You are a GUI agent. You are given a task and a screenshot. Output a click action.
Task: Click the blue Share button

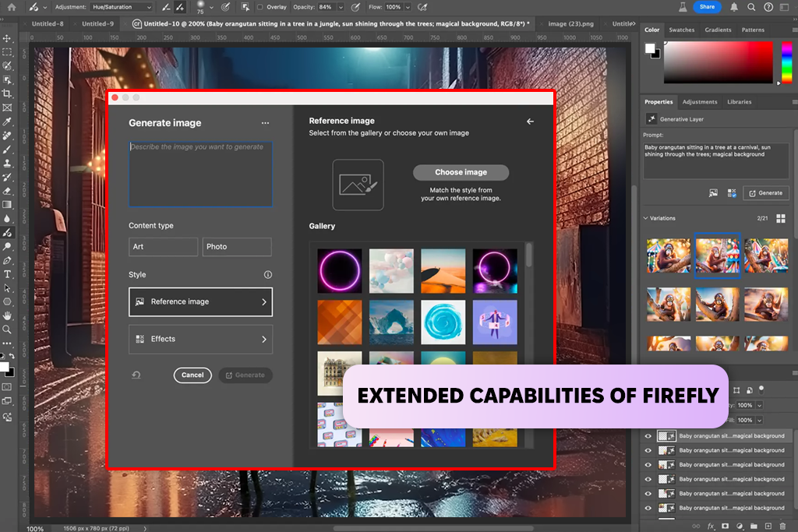click(707, 7)
